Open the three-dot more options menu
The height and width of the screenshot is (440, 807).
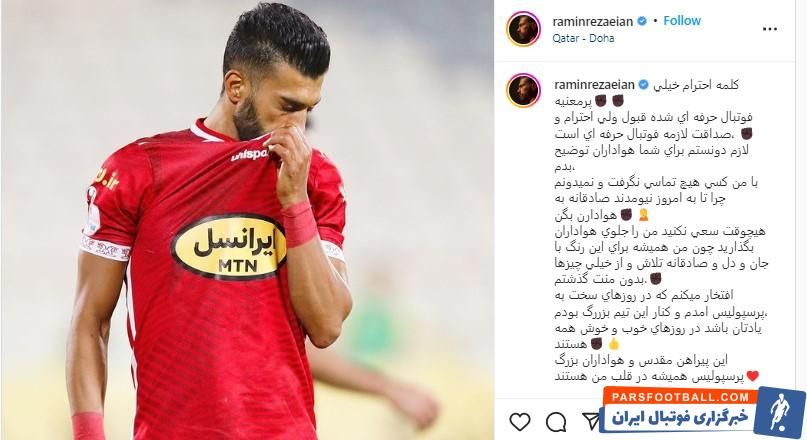(x=769, y=29)
